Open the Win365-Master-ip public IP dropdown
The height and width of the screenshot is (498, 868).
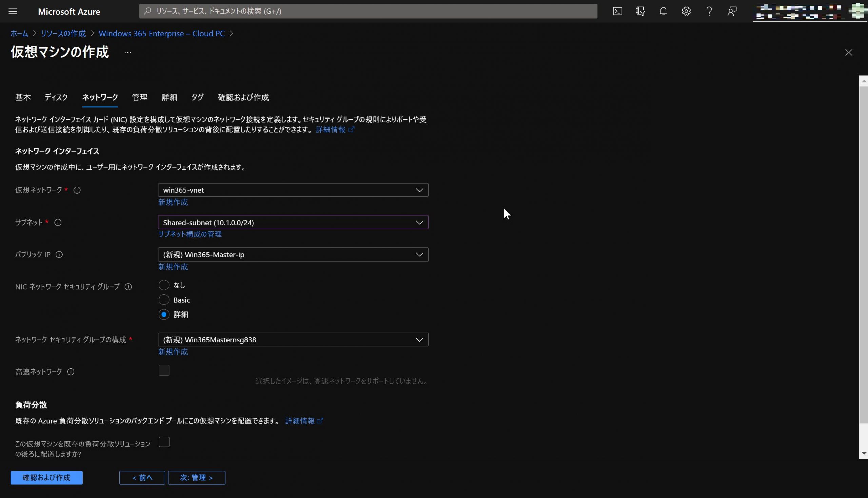point(293,254)
